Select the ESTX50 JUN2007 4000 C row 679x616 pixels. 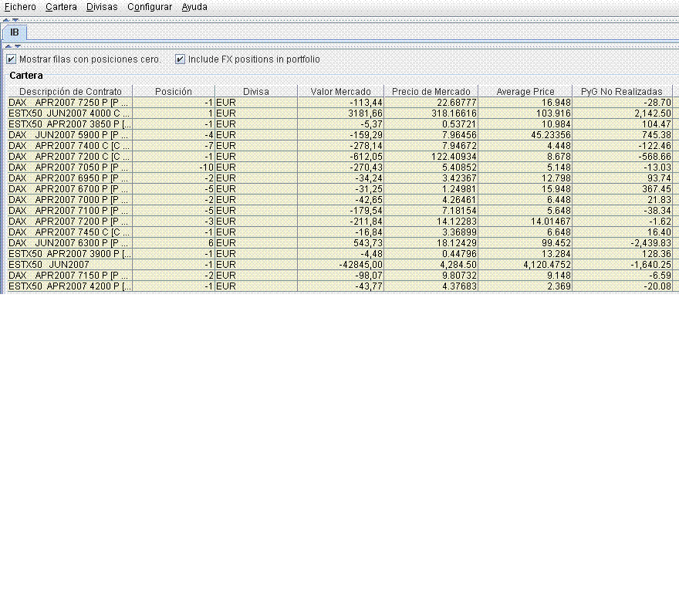click(x=69, y=113)
